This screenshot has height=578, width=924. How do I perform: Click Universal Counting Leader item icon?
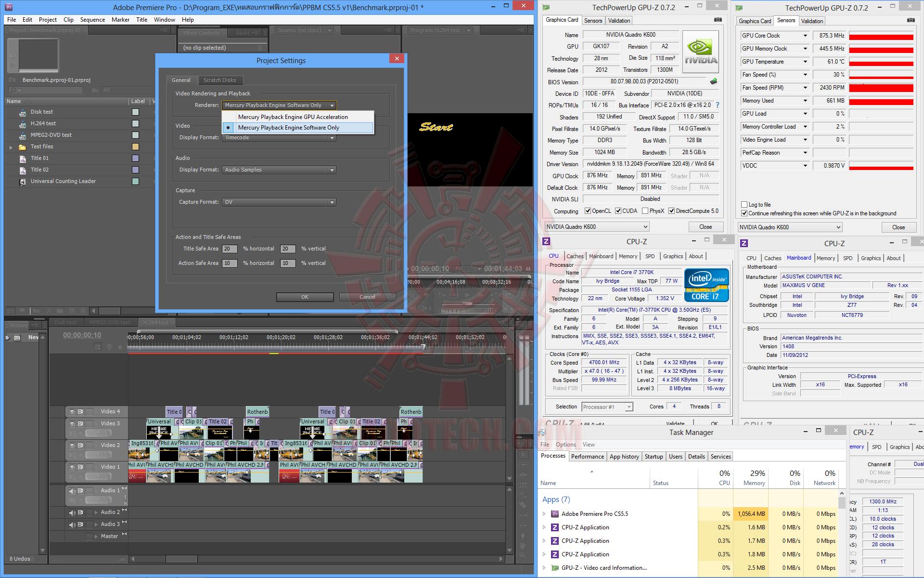23,182
